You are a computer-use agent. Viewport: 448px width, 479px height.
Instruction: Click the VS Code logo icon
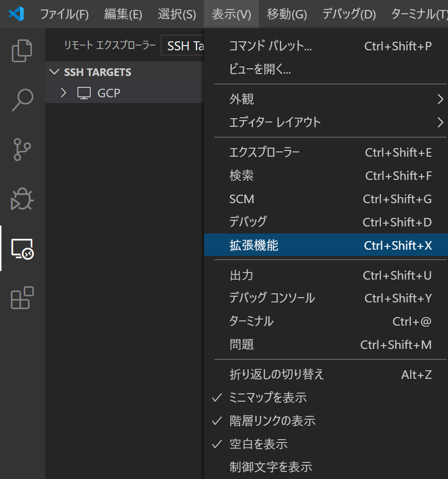click(17, 14)
